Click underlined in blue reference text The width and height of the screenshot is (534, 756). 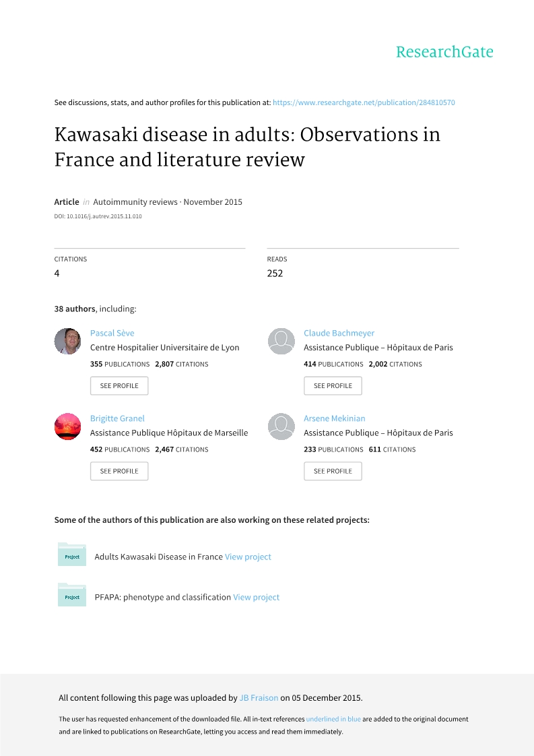click(333, 719)
